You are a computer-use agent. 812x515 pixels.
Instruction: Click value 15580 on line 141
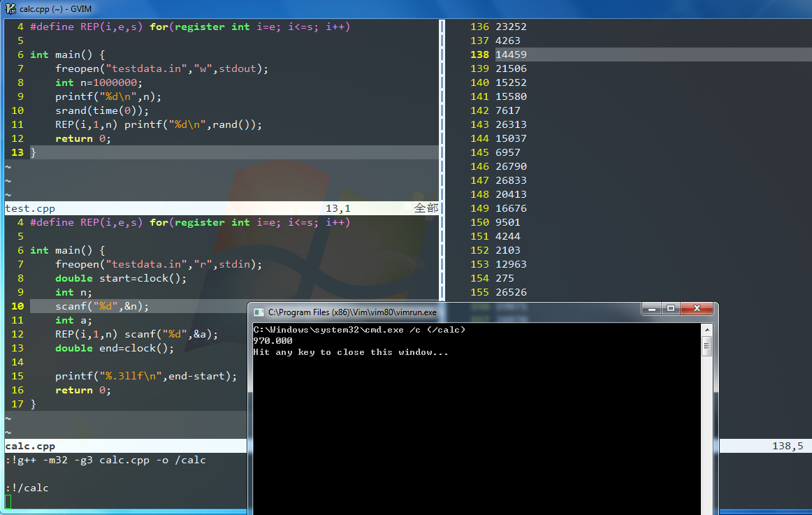(511, 96)
